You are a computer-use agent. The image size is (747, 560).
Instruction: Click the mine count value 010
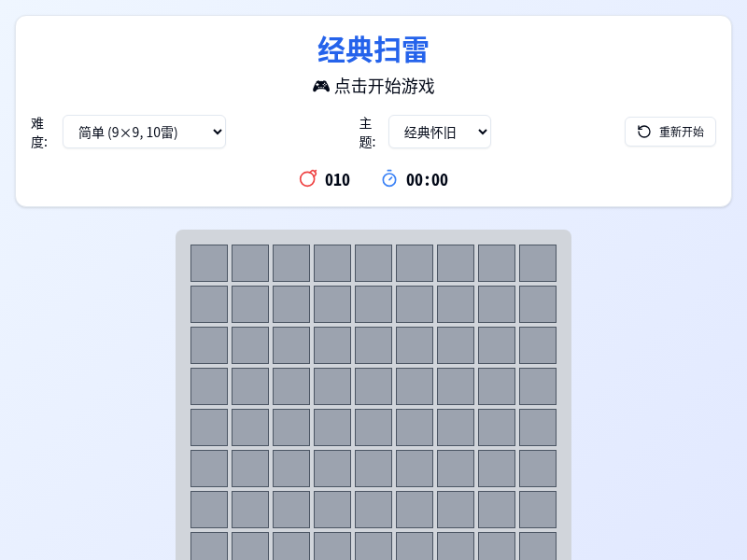337,180
